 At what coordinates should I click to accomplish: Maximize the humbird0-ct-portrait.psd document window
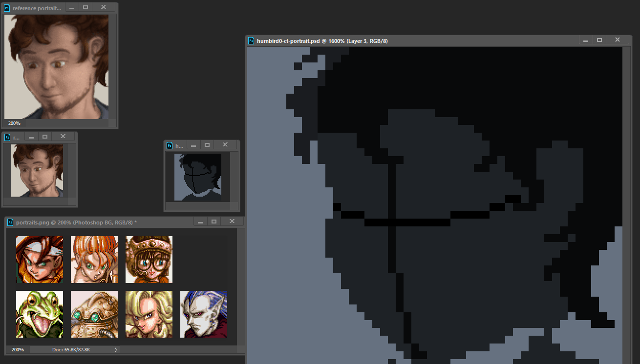(x=599, y=40)
